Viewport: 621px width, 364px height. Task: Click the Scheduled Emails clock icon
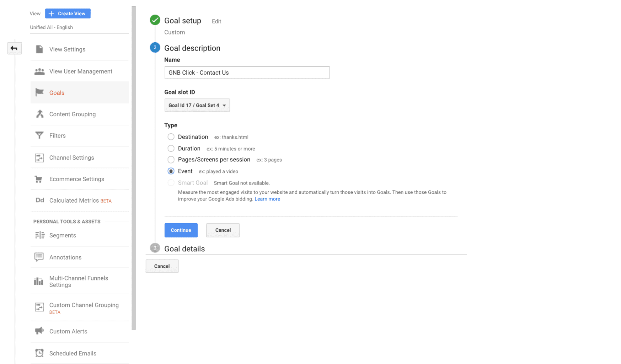point(39,353)
